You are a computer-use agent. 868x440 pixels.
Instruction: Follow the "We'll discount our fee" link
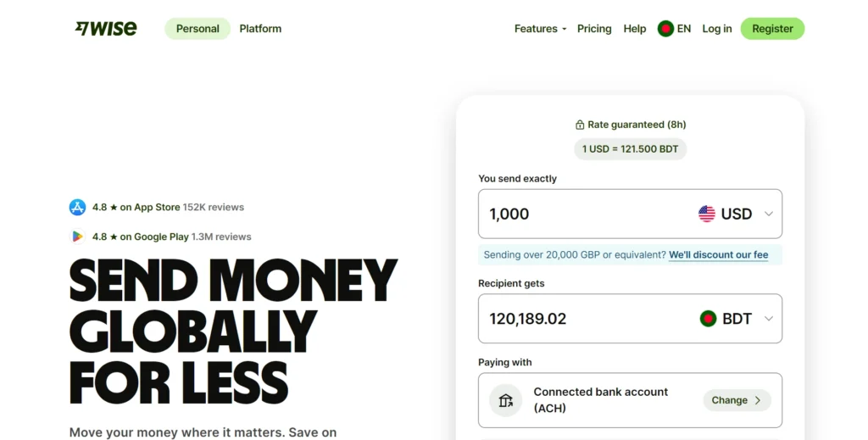coord(718,254)
